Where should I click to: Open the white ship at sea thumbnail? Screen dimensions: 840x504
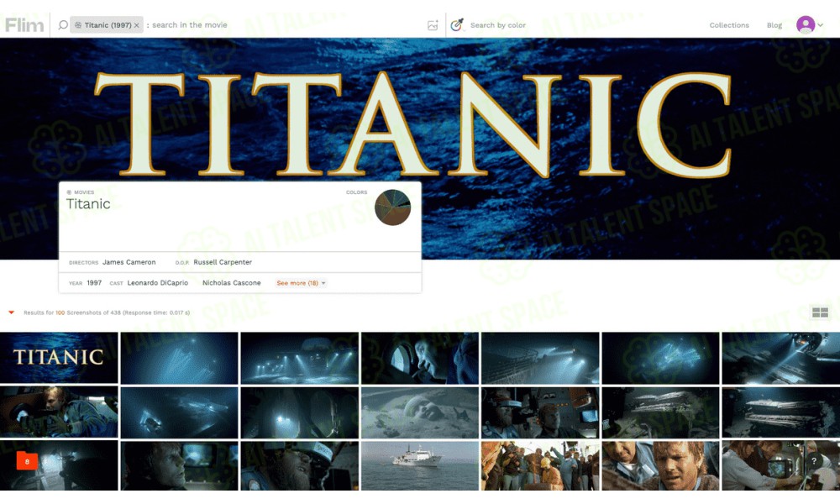[x=419, y=465]
